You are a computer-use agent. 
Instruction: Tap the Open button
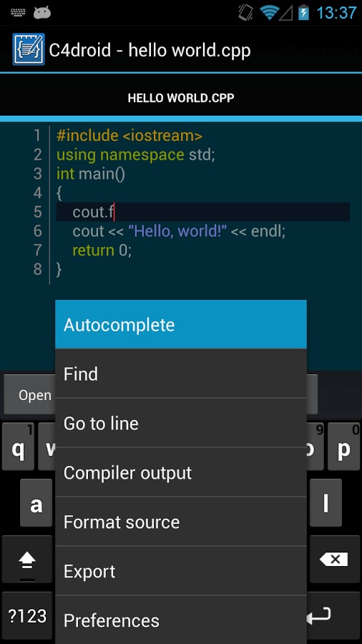[x=29, y=395]
